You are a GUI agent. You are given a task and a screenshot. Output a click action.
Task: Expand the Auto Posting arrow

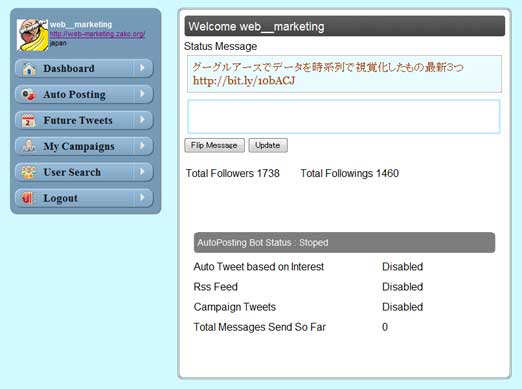tap(142, 94)
